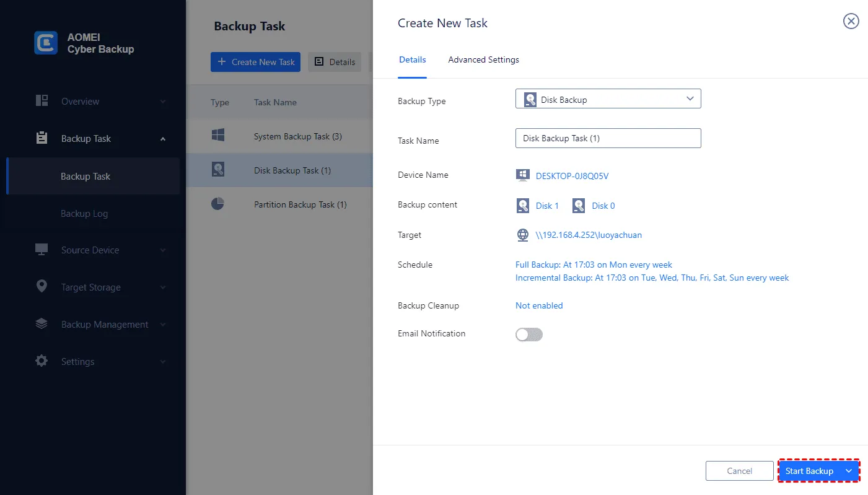
Task: Open Backup Log in the sidebar
Action: coord(84,214)
